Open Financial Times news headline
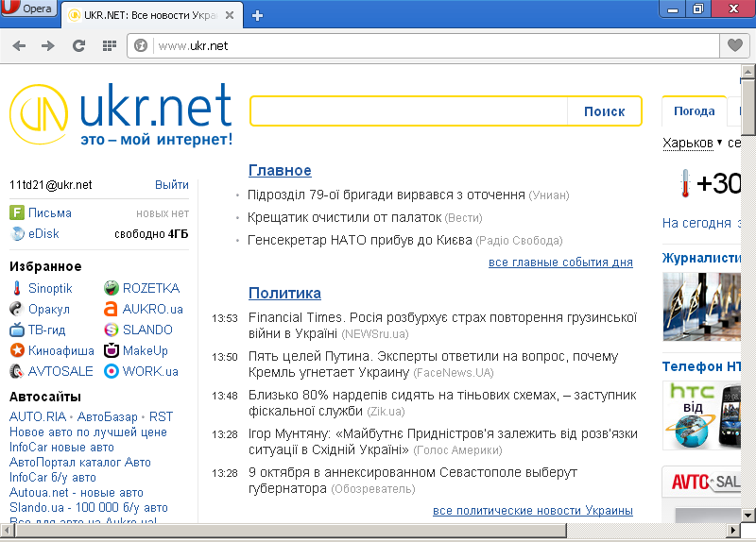Viewport: 756px width, 542px height. pyautogui.click(x=442, y=325)
